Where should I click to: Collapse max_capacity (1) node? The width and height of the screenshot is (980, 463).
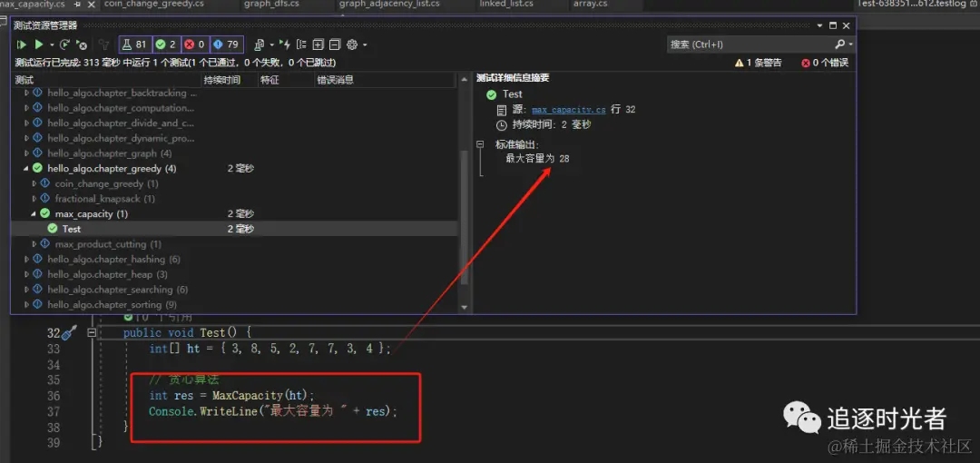(x=34, y=214)
